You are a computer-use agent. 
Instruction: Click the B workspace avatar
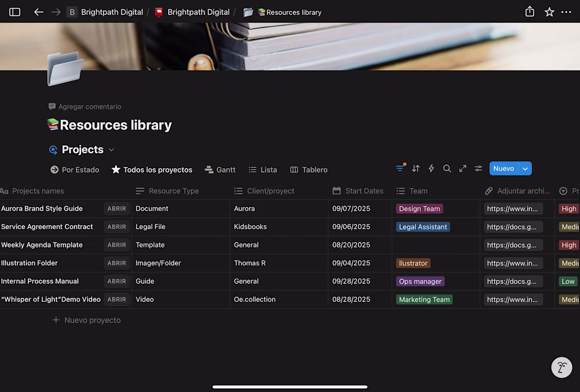tap(72, 12)
